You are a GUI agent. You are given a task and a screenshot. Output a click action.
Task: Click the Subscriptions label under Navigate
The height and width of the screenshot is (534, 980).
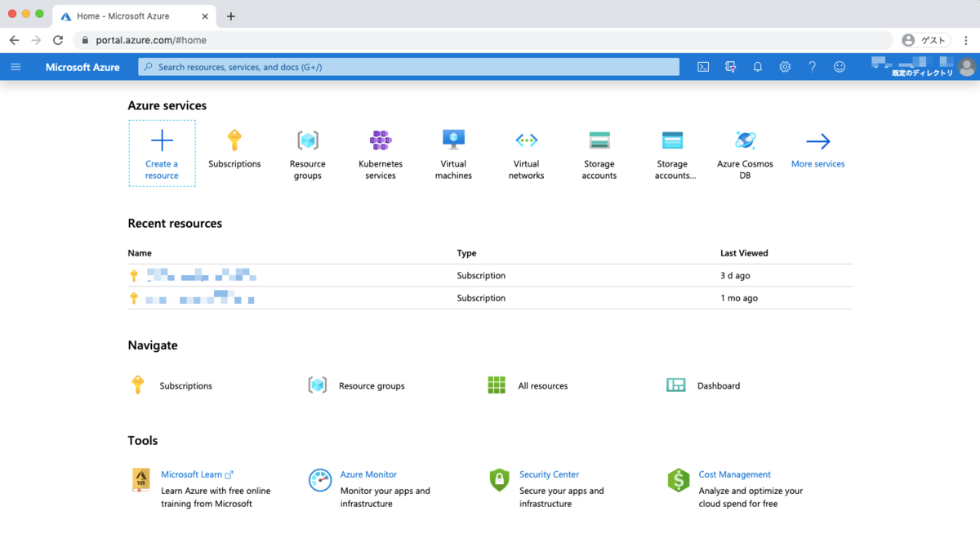[185, 386]
